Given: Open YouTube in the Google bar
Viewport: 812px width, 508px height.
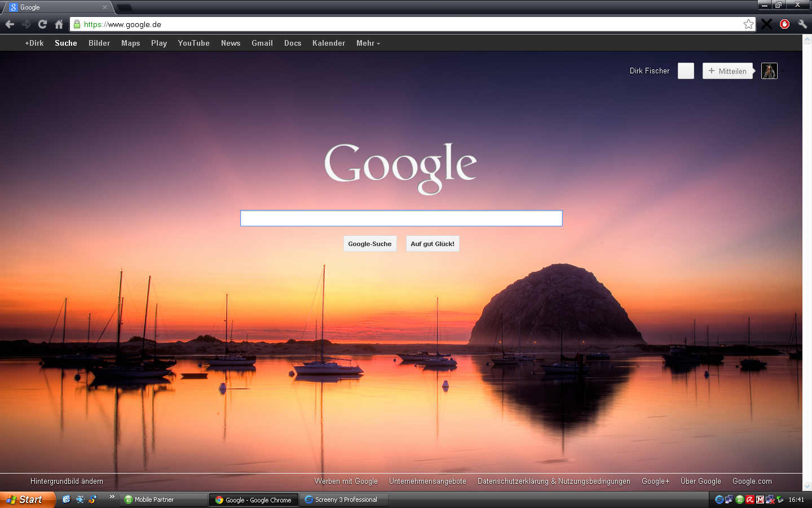Looking at the screenshot, I should click(x=194, y=43).
